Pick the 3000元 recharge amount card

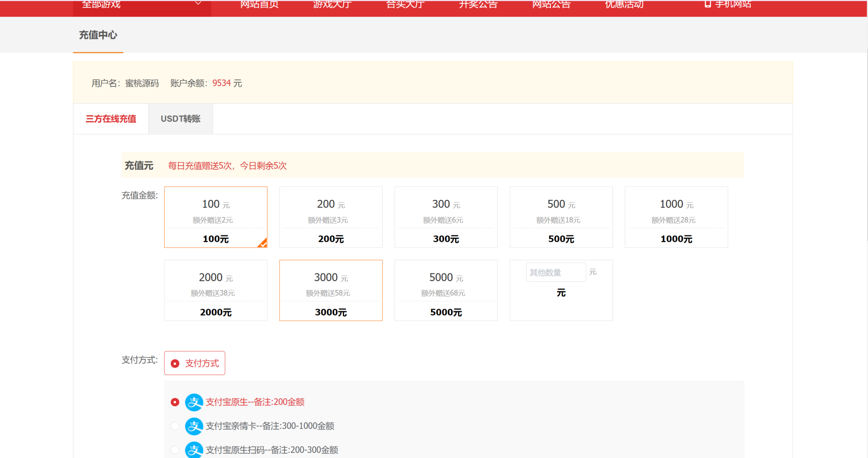pos(331,290)
